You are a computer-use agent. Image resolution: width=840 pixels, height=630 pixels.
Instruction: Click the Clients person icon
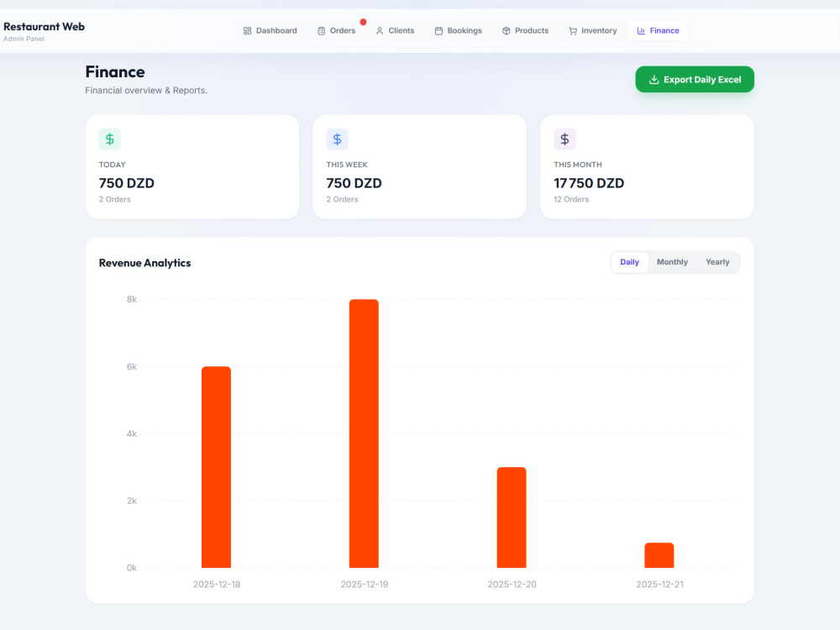380,31
